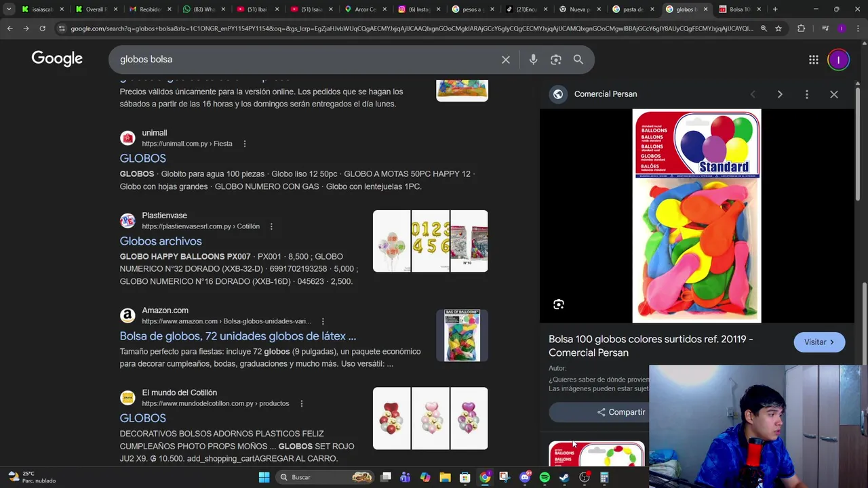Open the Google account avatar
The image size is (868, 488).
point(839,60)
